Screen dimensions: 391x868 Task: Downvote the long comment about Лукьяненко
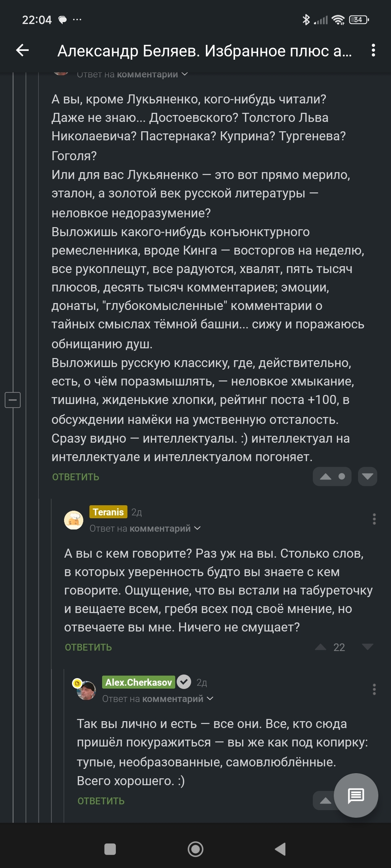367,476
